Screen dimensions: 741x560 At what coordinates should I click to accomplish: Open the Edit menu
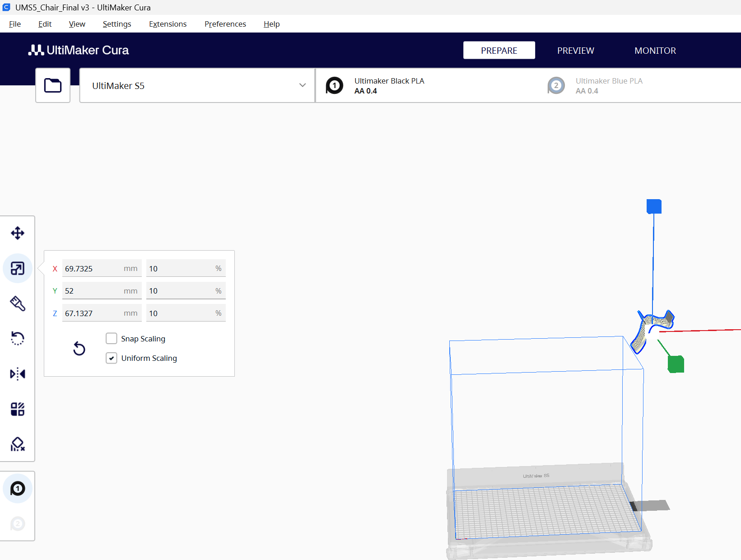click(45, 24)
